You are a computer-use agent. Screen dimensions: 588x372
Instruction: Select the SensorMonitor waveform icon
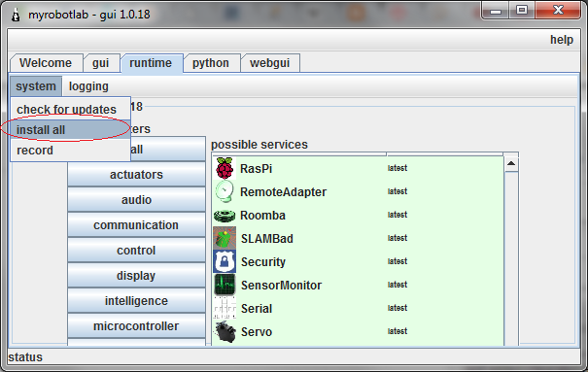pyautogui.click(x=225, y=285)
